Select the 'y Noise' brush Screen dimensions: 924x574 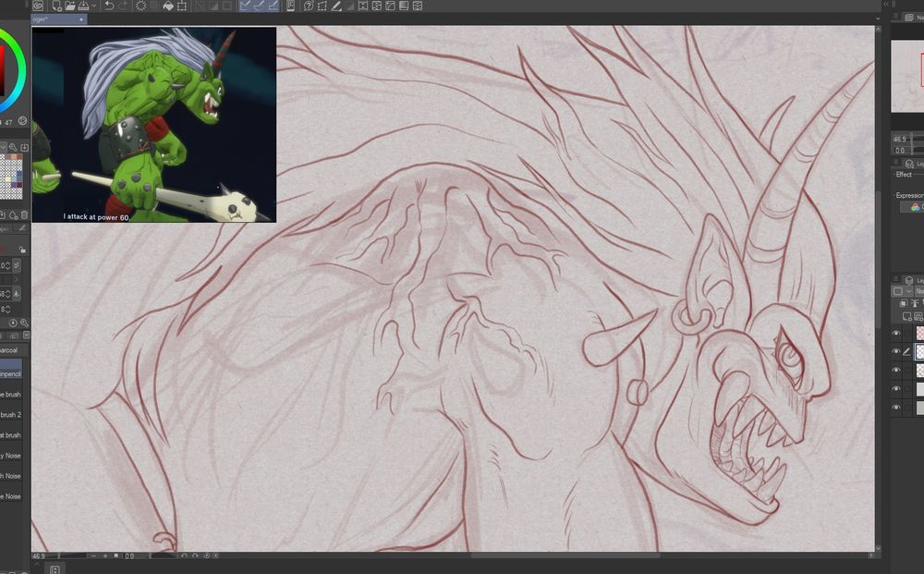coord(11,456)
